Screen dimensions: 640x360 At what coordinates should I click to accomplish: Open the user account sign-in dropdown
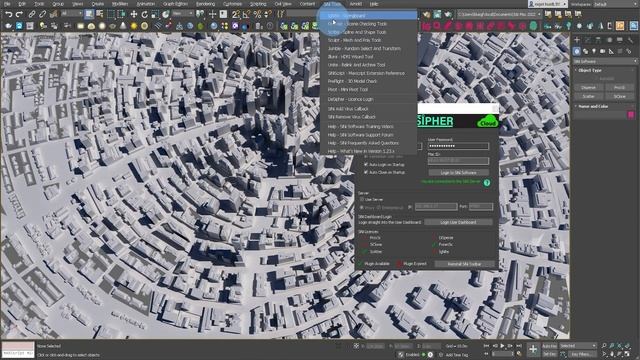coord(547,4)
